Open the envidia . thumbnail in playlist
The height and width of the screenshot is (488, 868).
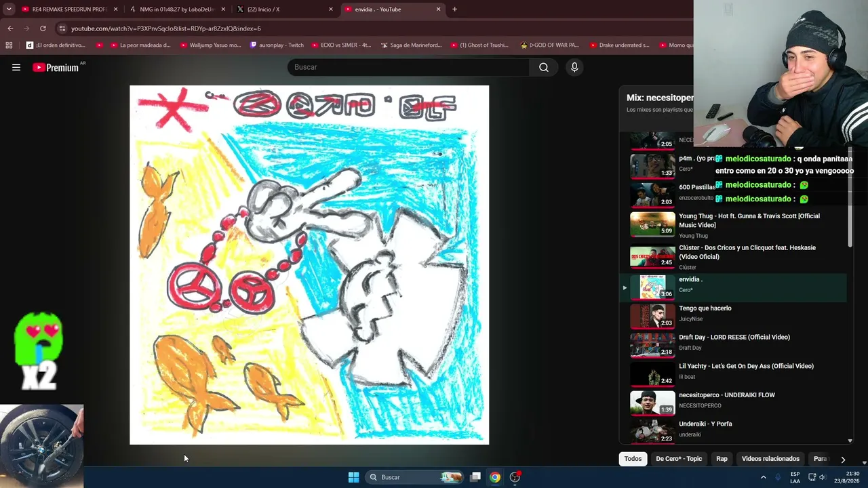[x=652, y=287]
